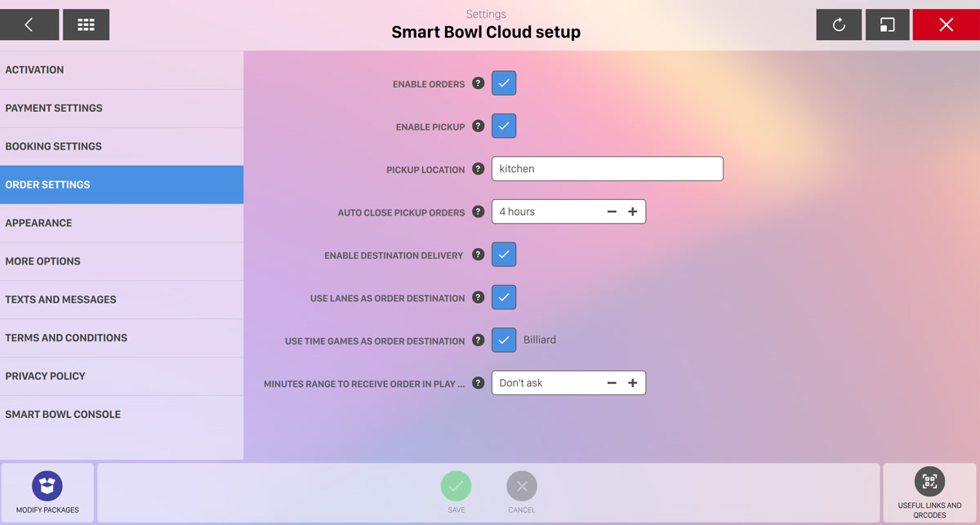The width and height of the screenshot is (980, 525).
Task: Click the Pickup Location text field
Action: pos(607,169)
